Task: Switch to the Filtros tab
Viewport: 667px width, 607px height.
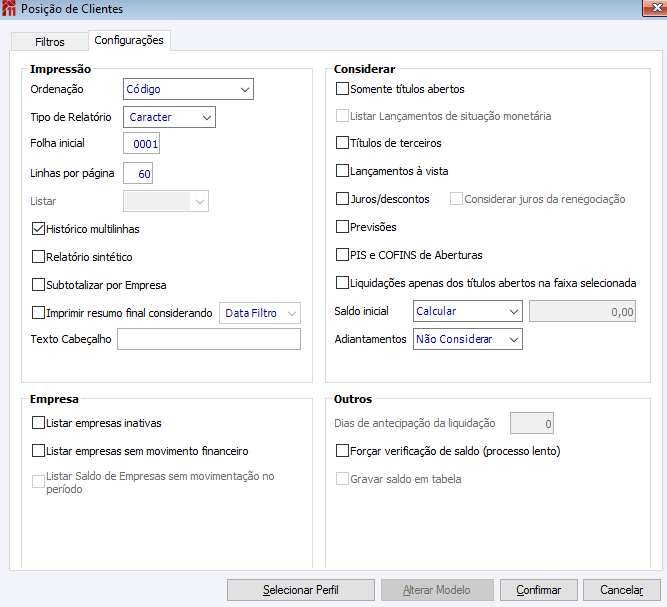Action: [x=49, y=42]
